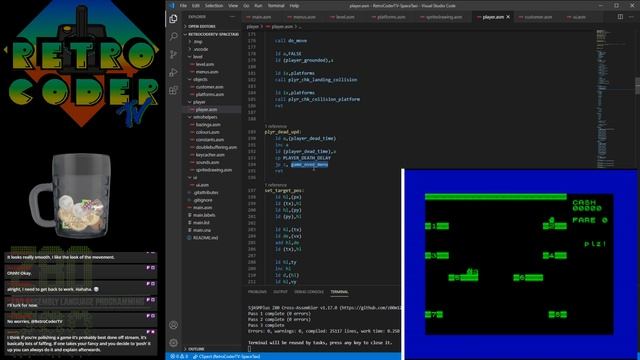Open .gitignore in the file tree

[203, 200]
